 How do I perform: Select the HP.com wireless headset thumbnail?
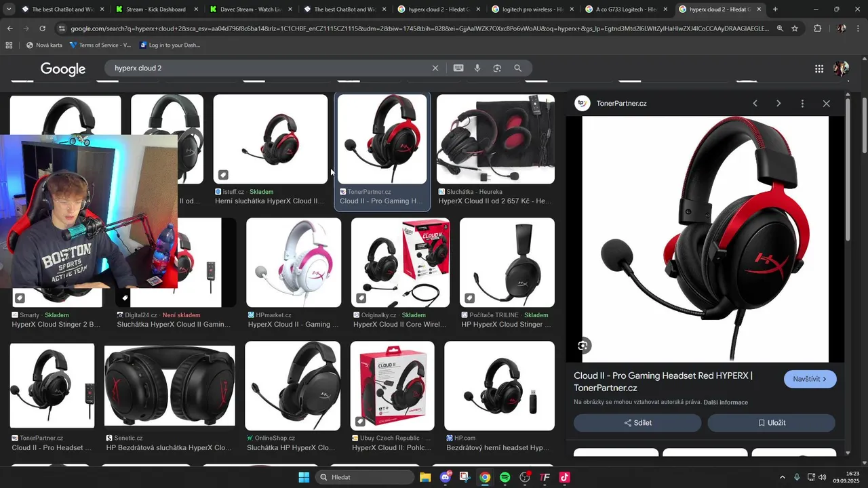point(499,386)
